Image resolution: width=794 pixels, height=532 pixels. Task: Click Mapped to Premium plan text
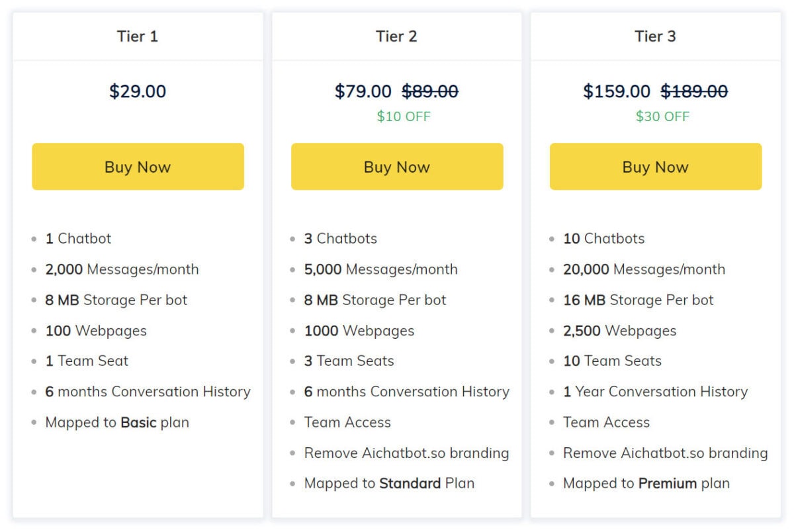tap(646, 484)
